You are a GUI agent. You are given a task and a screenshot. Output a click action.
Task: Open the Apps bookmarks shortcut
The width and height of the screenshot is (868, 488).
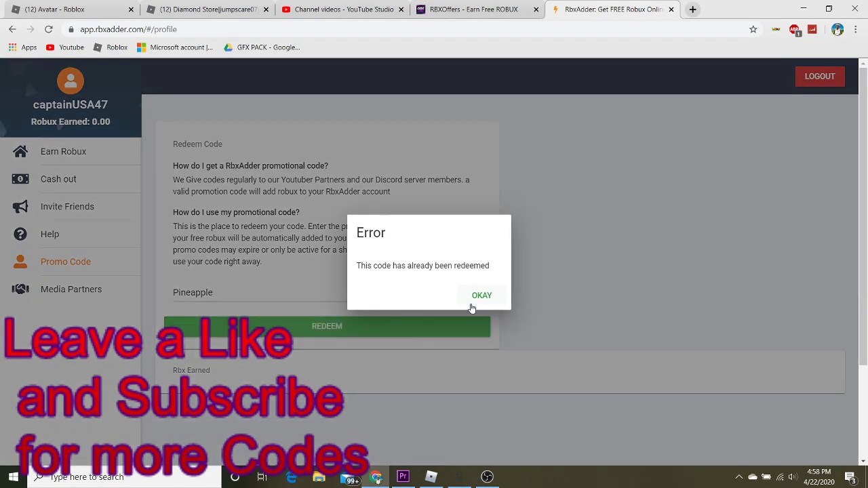coord(22,47)
